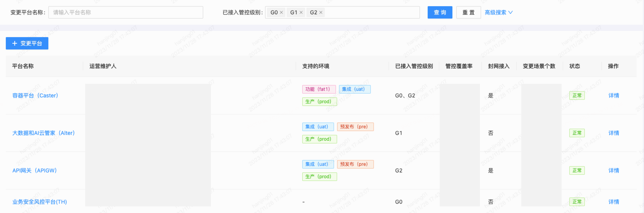The height and width of the screenshot is (213, 644).
Task: Click the 支持的环境 column header
Action: pyautogui.click(x=316, y=66)
